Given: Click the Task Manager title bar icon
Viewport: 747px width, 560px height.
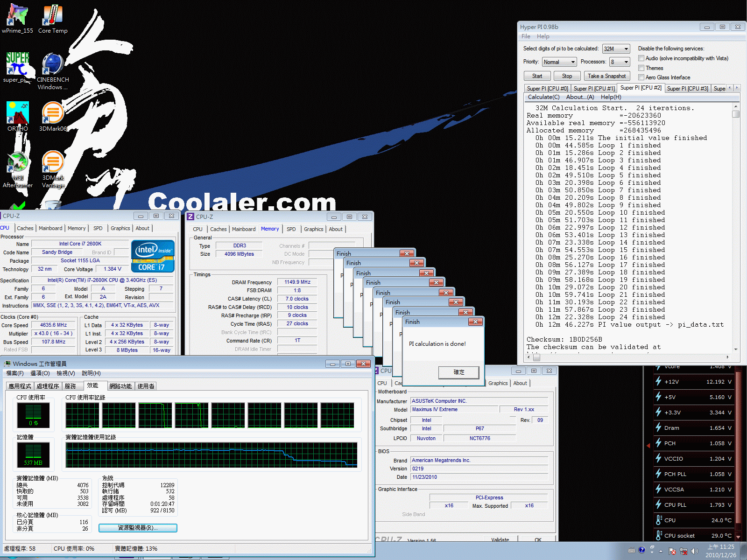Looking at the screenshot, I should [x=7, y=364].
